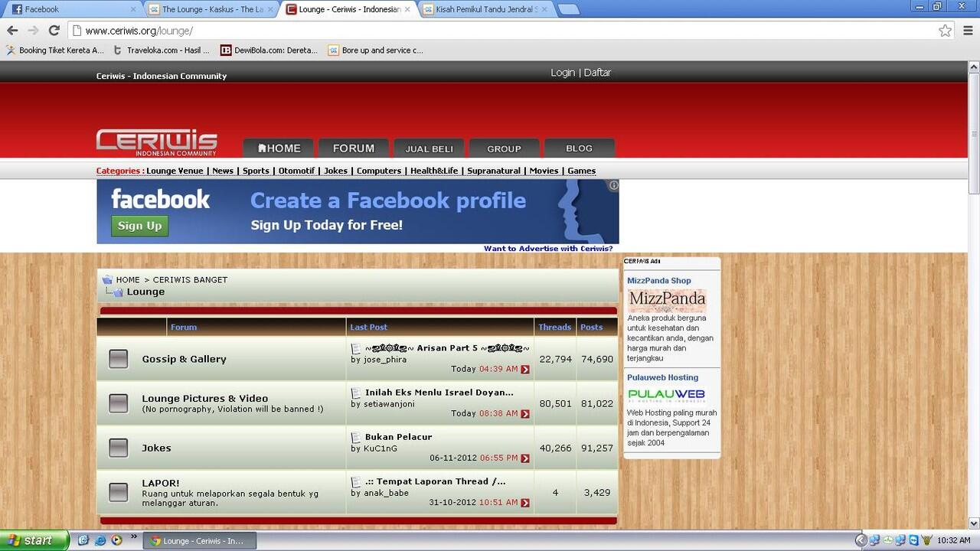The image size is (980, 551).
Task: Expand hidden quick launch items chevron
Action: (x=135, y=537)
